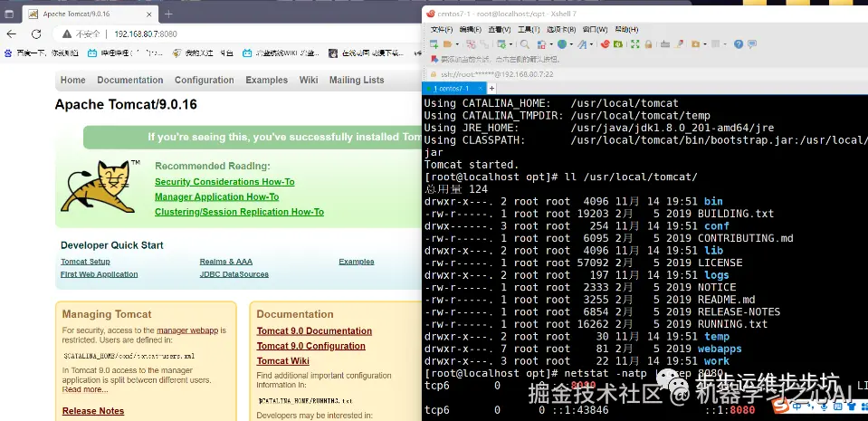Click Mailing Lists in the Tomcat navigation bar
Viewport: 868px width, 421px height.
point(357,80)
